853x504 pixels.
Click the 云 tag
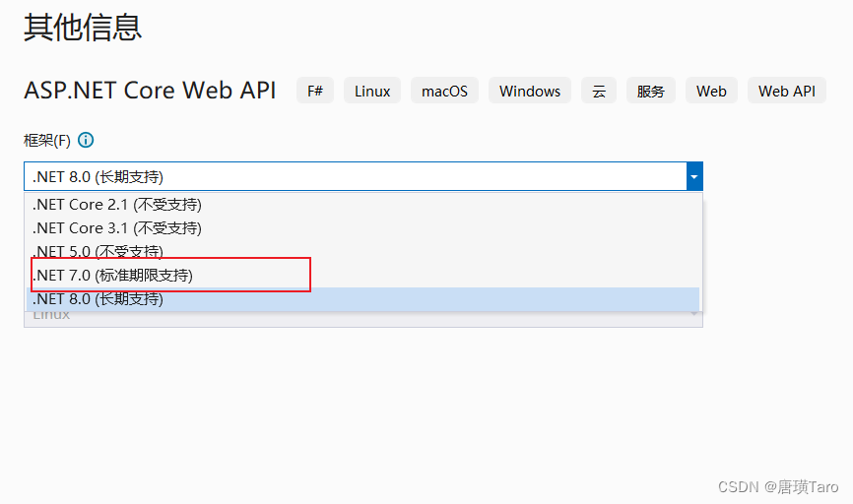click(599, 91)
